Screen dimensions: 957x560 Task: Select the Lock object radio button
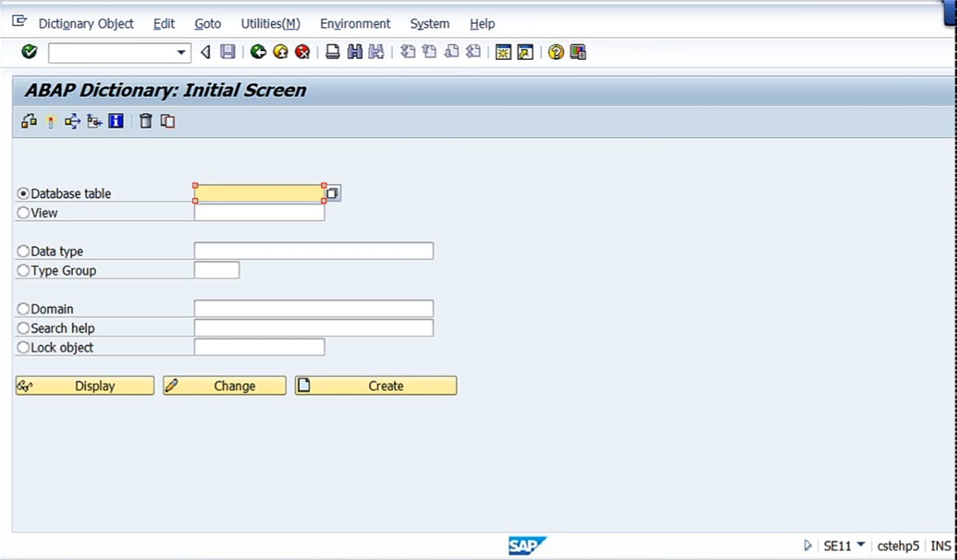(23, 347)
